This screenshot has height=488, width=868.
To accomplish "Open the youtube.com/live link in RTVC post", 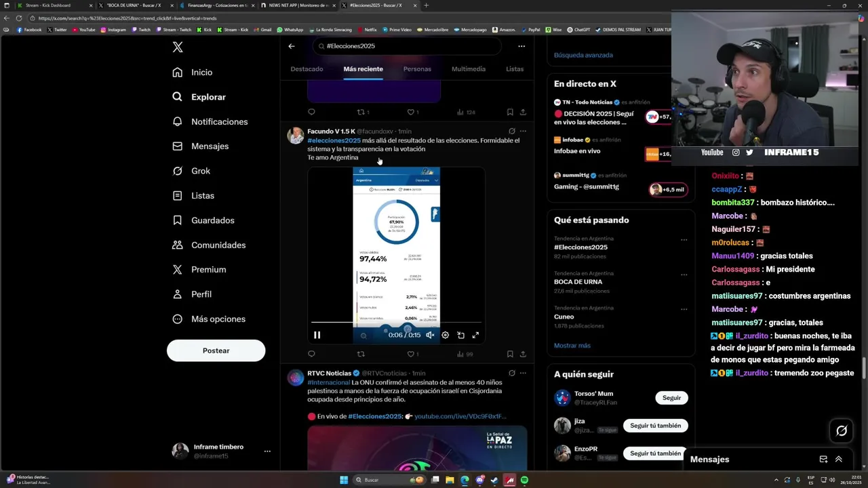I will pyautogui.click(x=460, y=416).
